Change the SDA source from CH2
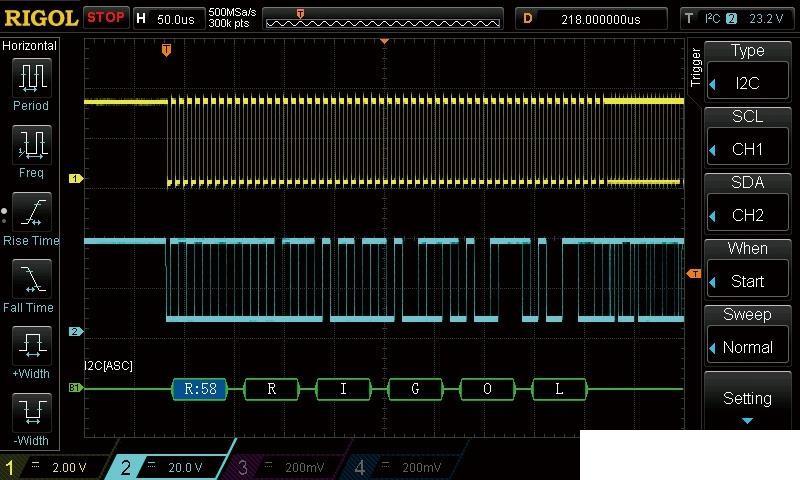Viewport: 800px width, 480px height. coord(747,205)
